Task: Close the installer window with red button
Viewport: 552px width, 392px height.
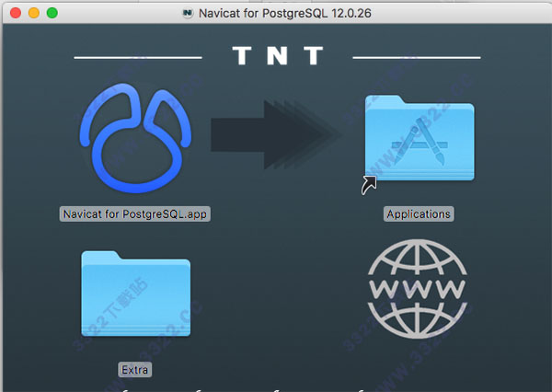Action: tap(16, 13)
